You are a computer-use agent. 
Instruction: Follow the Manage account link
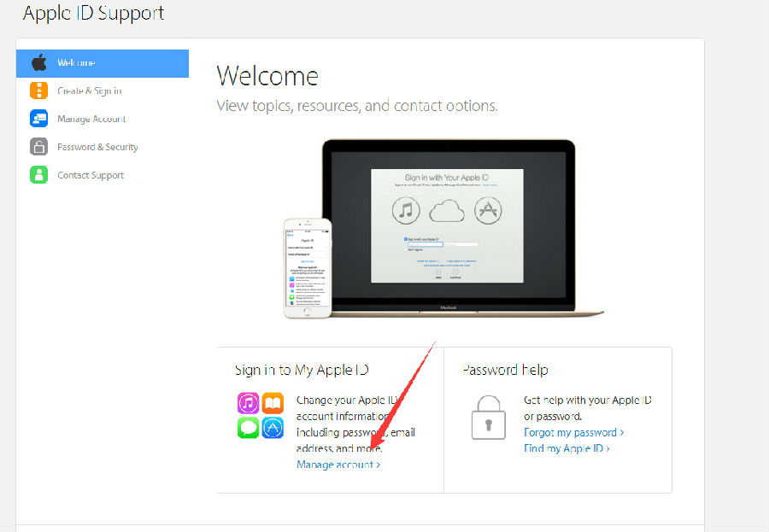pyautogui.click(x=338, y=465)
